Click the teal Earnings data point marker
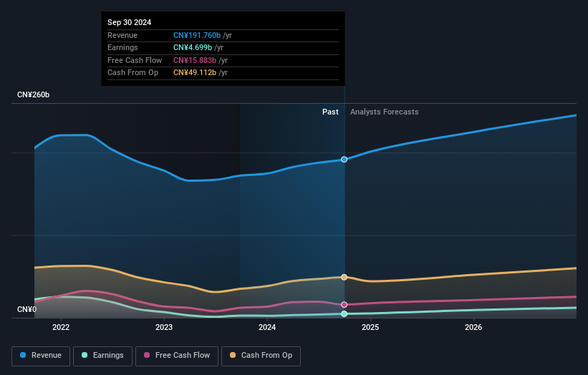Image resolution: width=588 pixels, height=375 pixels. pyautogui.click(x=344, y=314)
